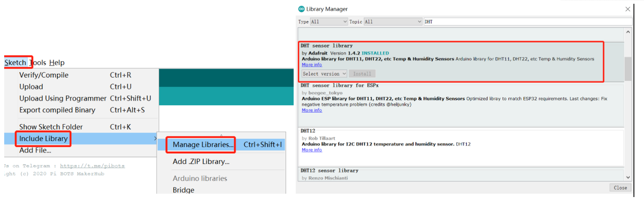
Task: Click the library list scrollbar thumb
Action: click(x=628, y=69)
